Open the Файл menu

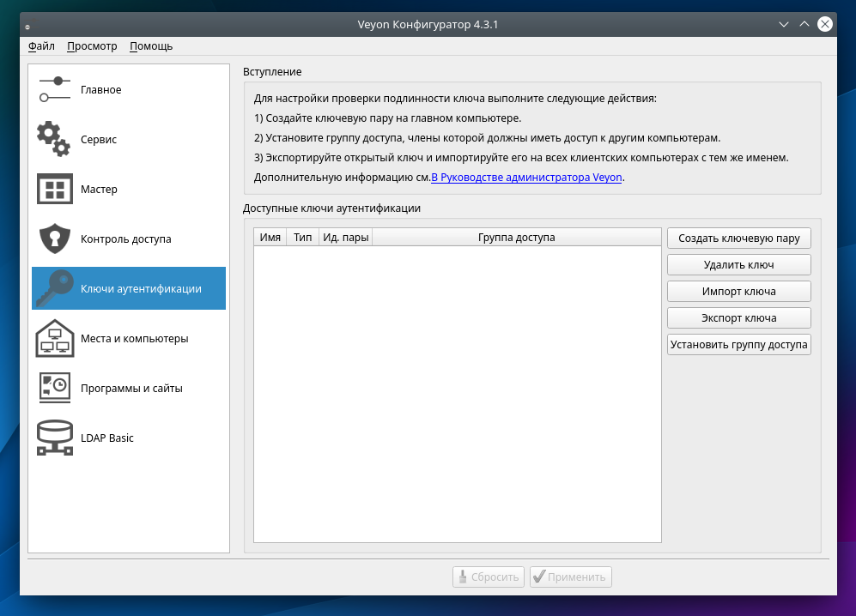pyautogui.click(x=41, y=45)
